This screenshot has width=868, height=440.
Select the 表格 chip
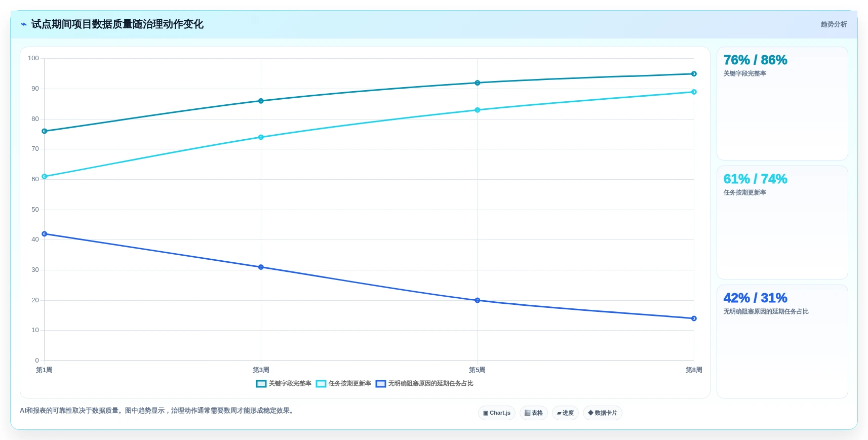[x=534, y=413]
